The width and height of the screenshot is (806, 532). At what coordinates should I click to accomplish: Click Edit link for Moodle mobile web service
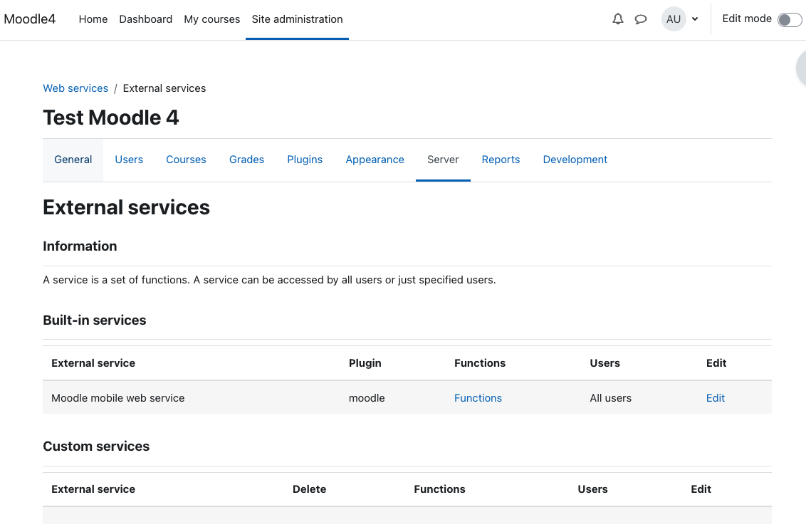[x=716, y=398]
